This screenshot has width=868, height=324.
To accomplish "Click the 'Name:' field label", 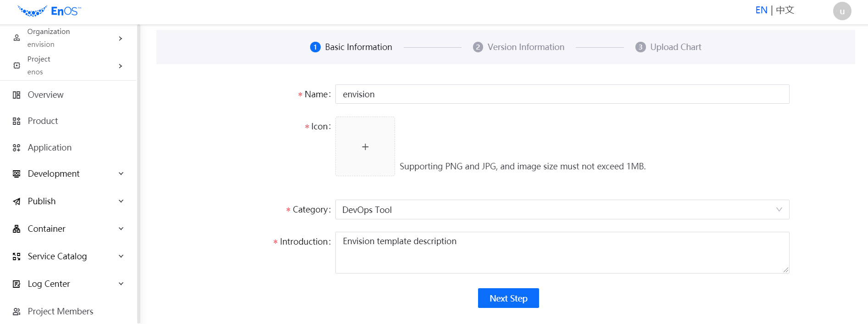I will [x=317, y=95].
